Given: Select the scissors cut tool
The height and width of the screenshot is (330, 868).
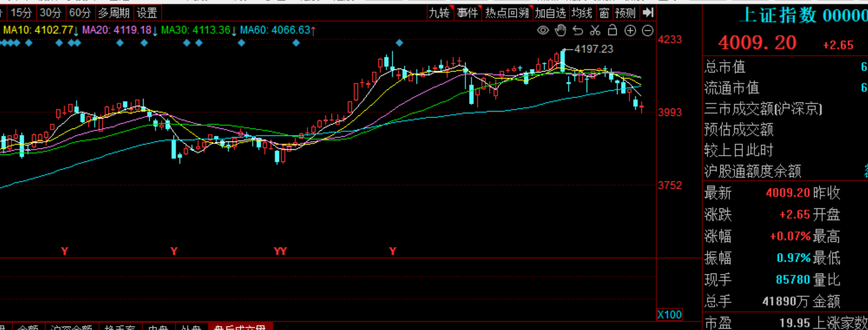Looking at the screenshot, I should (595, 31).
